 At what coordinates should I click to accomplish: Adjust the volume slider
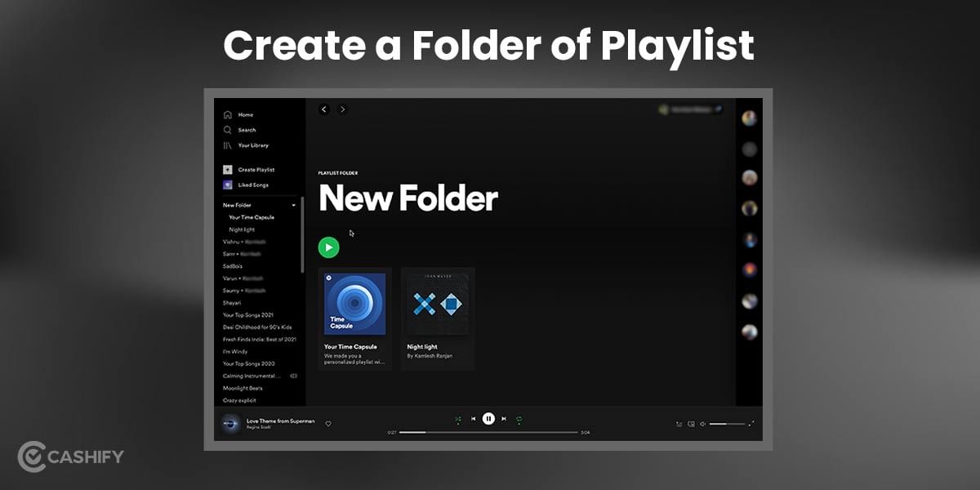click(x=727, y=424)
